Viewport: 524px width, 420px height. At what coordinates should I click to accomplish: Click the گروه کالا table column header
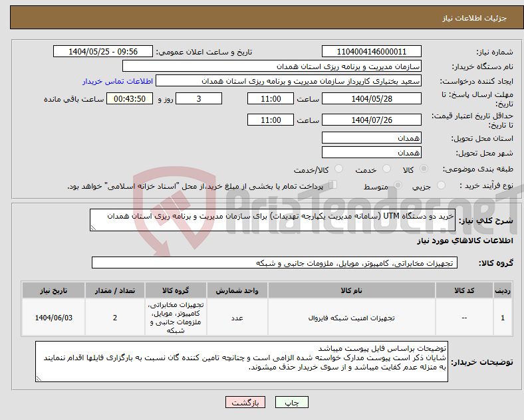point(176,290)
